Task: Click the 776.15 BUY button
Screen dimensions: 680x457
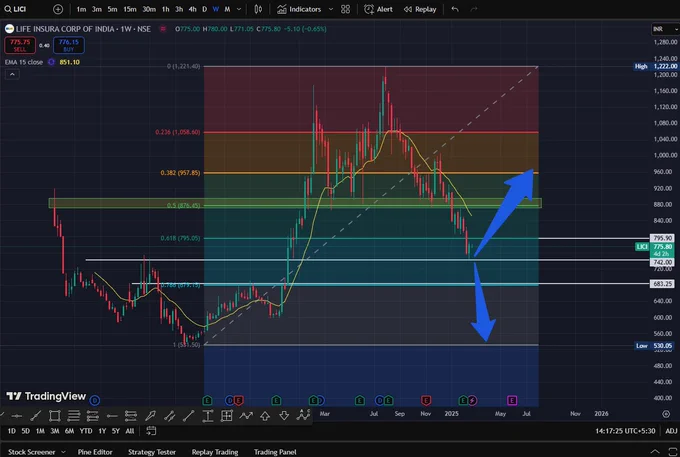Action: point(69,45)
